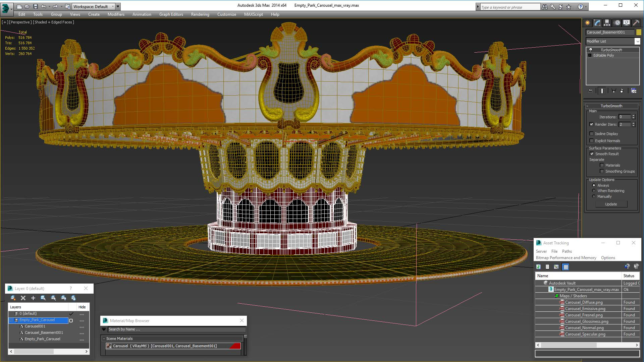Click Remove modifier from stack trash icon
Image resolution: width=644 pixels, height=362 pixels.
tap(622, 91)
